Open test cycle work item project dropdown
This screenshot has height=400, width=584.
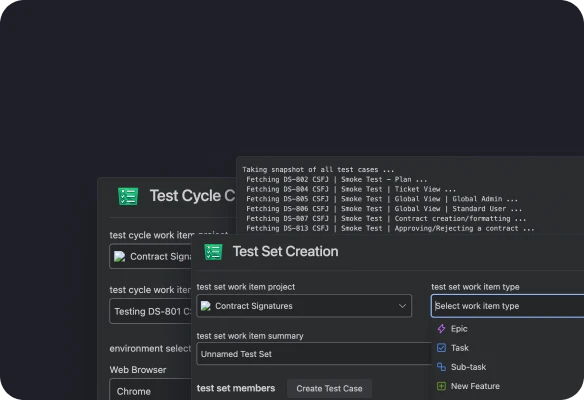pos(150,256)
